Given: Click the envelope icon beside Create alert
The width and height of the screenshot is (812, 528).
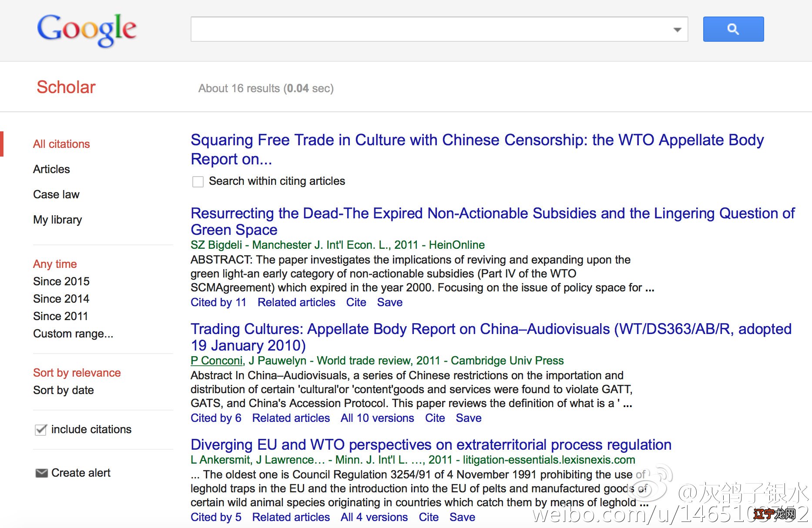Looking at the screenshot, I should [41, 473].
